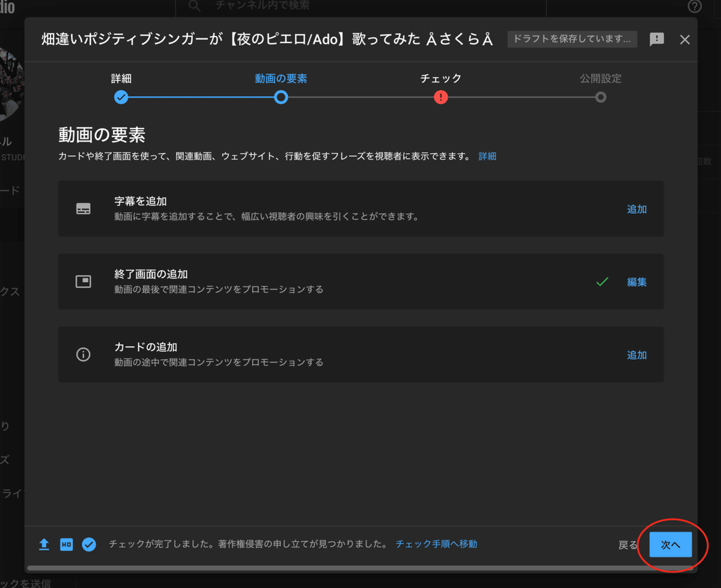Click the blue checkmark icon for completed checks
Viewport: 721px width, 588px height.
click(x=89, y=544)
